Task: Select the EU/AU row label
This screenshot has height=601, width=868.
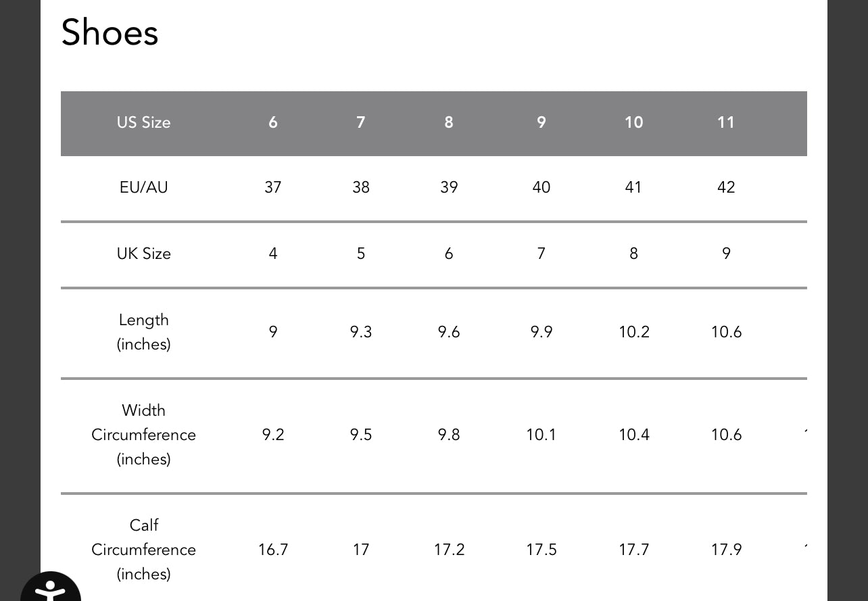Action: (x=143, y=187)
